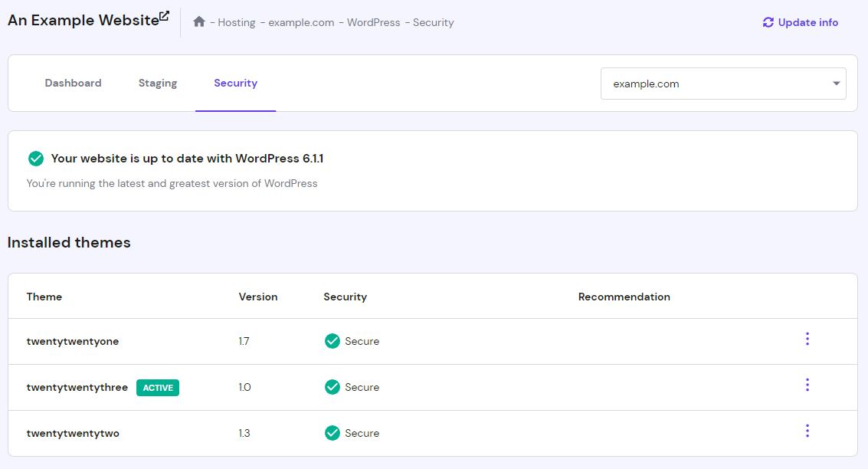
Task: Click the ACTIVE badge on twentytwentythree
Action: tap(157, 387)
